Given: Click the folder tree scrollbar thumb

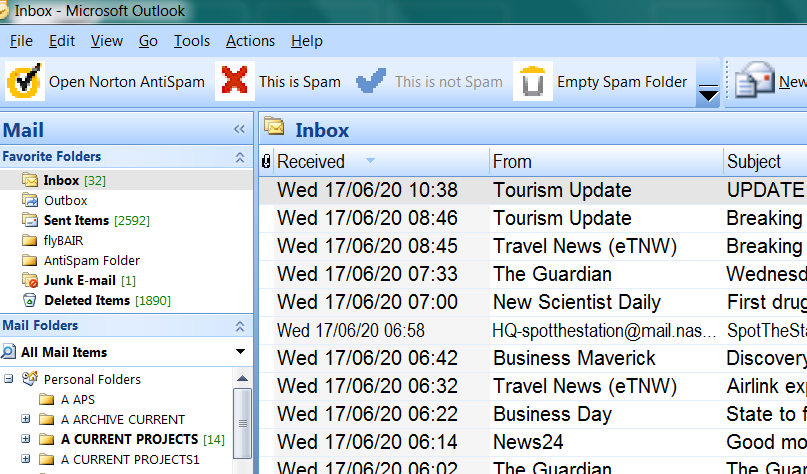Looking at the screenshot, I should (242, 423).
